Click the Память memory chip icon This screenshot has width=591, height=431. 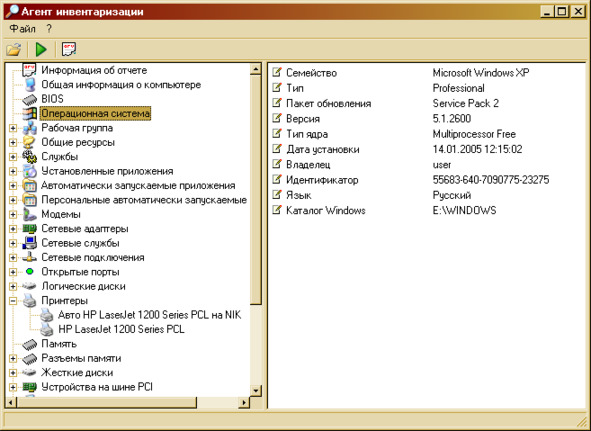(29, 344)
